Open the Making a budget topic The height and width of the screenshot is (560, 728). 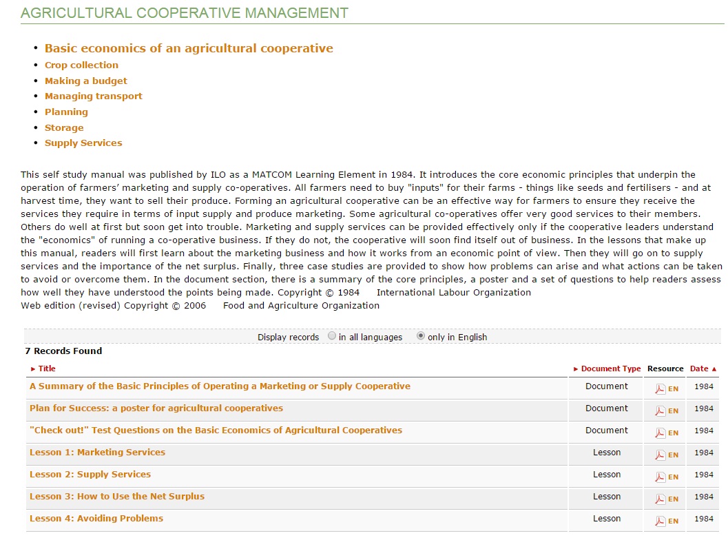(x=86, y=81)
